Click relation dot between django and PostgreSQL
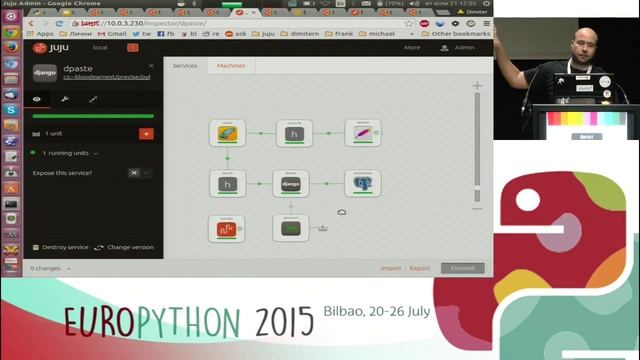640x360 pixels. click(327, 184)
